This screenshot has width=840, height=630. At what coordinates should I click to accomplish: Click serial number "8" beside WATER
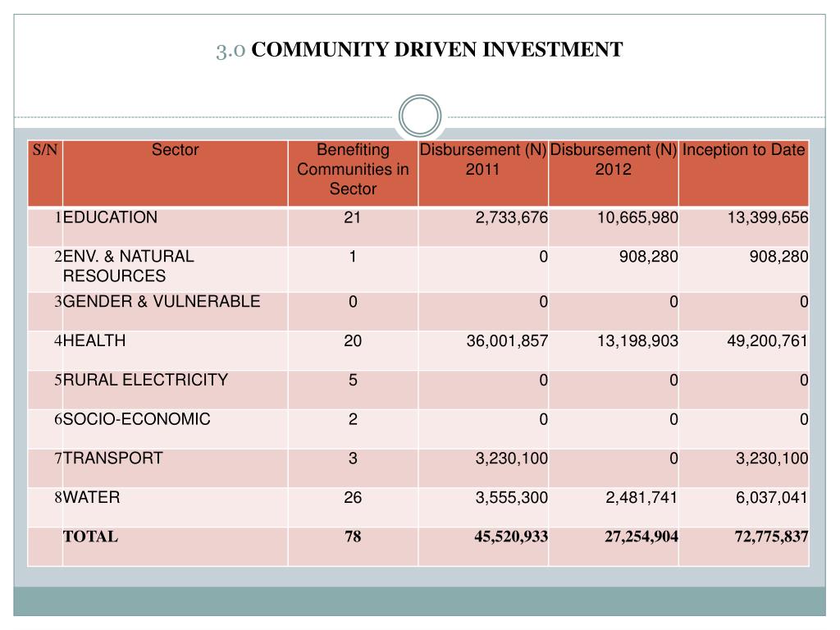click(58, 497)
